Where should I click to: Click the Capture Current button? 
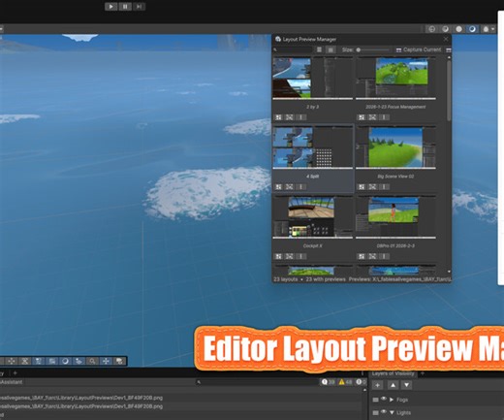[x=419, y=49]
